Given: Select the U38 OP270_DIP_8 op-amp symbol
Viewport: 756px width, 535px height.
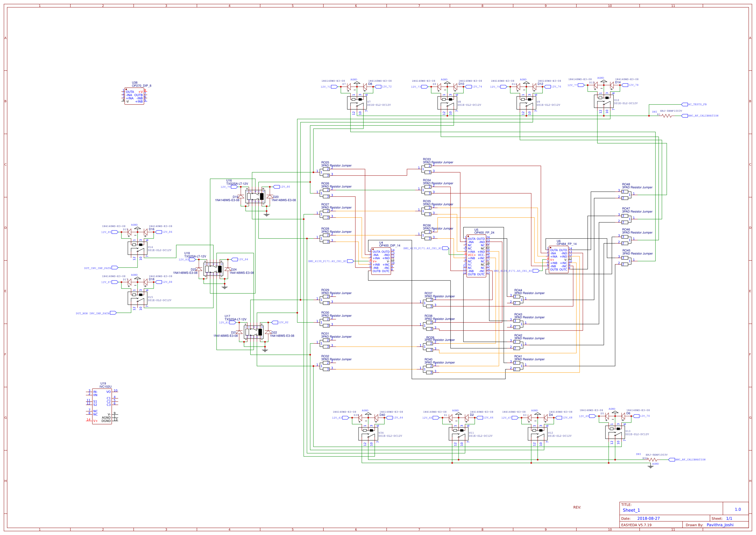Looking at the screenshot, I should (x=135, y=96).
